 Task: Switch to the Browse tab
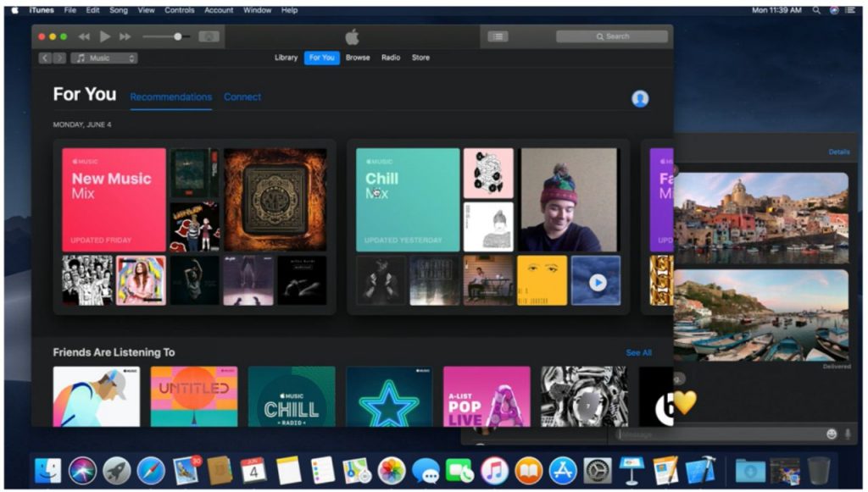358,58
